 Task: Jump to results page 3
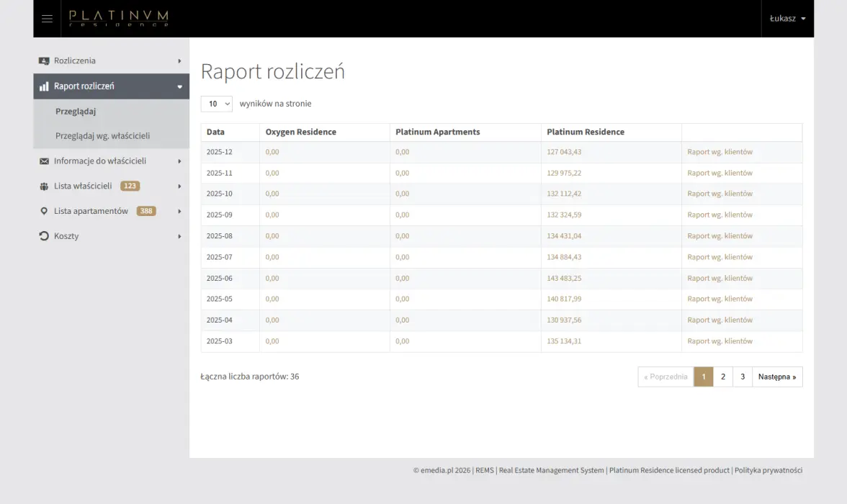point(743,376)
